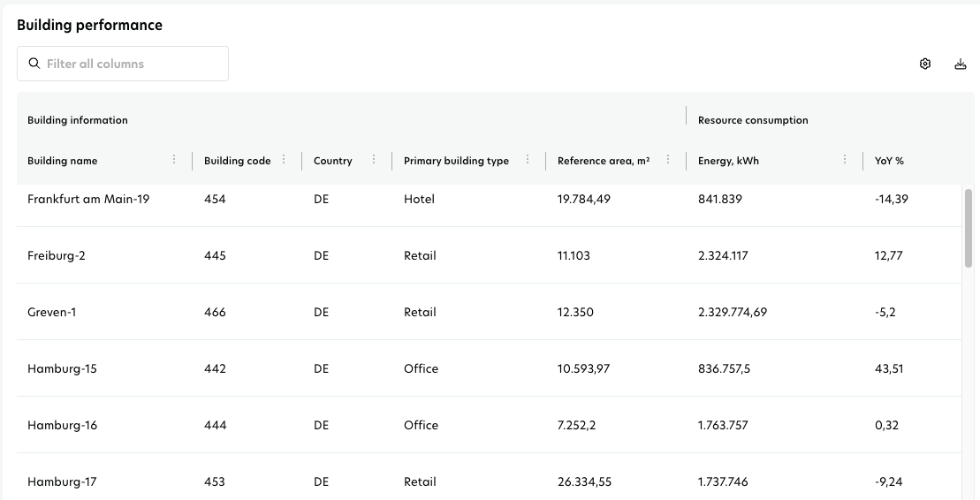This screenshot has height=500, width=980.
Task: Open Energy, kWh column options menu
Action: pos(845,160)
